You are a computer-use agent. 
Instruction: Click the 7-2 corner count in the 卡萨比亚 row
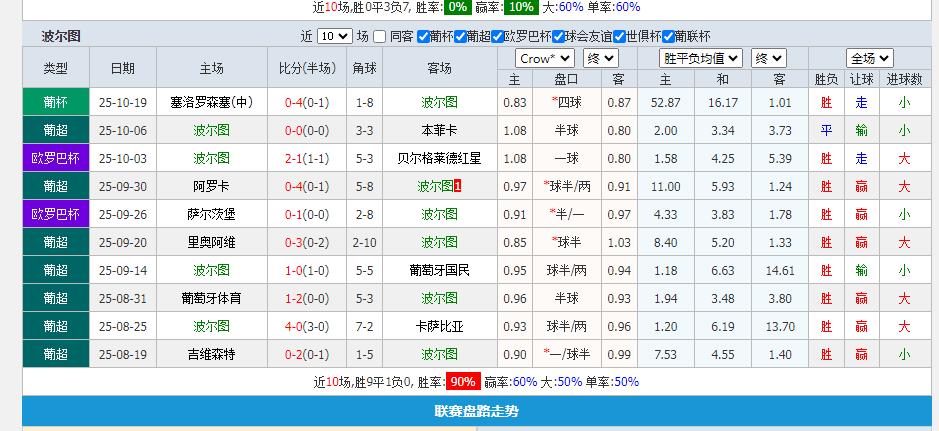tap(365, 326)
